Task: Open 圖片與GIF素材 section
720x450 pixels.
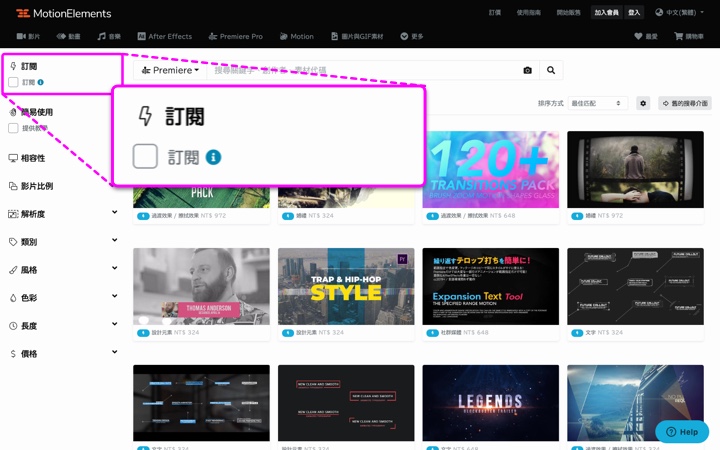Action: point(357,36)
